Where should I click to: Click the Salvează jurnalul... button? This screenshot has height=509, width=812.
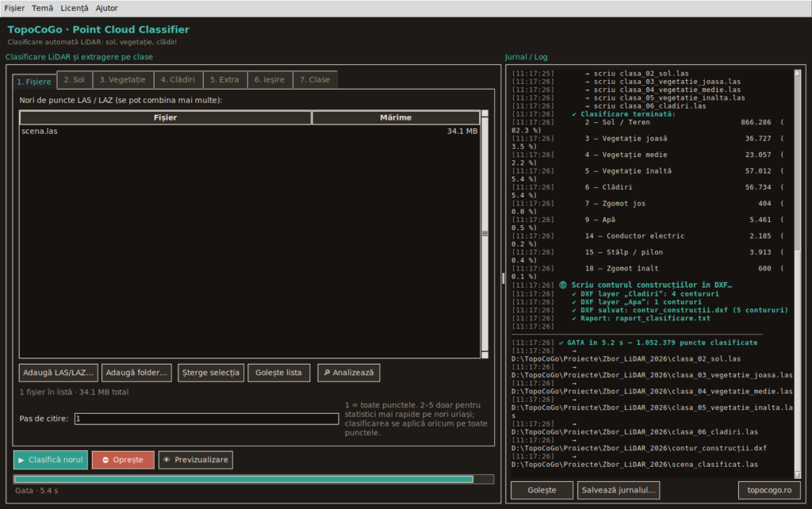619,490
